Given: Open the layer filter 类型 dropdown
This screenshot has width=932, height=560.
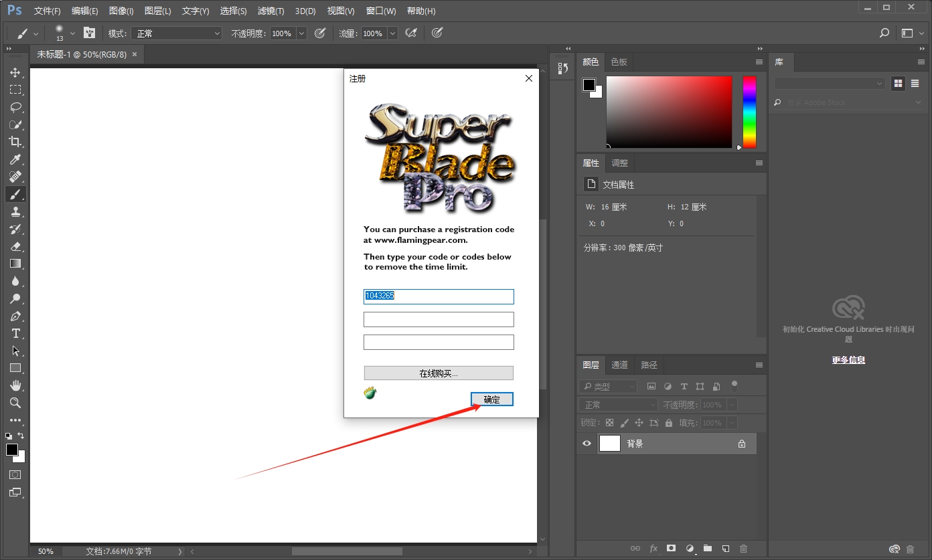Looking at the screenshot, I should coord(608,386).
